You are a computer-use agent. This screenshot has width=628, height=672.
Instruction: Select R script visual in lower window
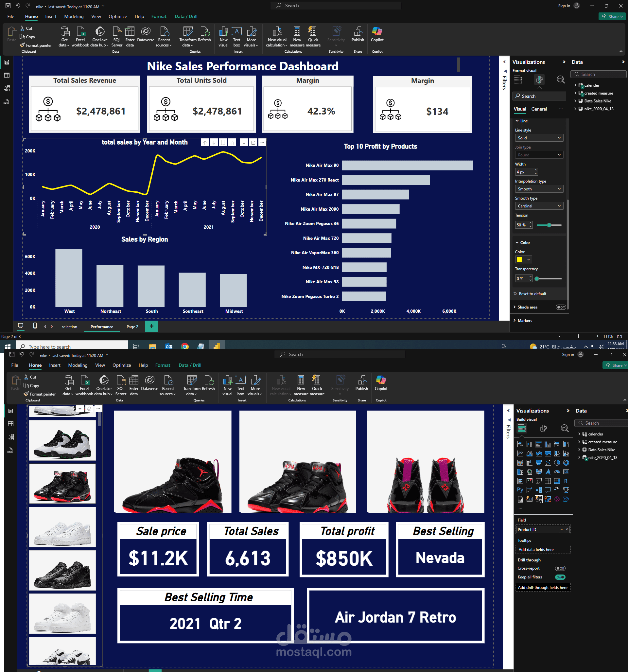pyautogui.click(x=566, y=481)
